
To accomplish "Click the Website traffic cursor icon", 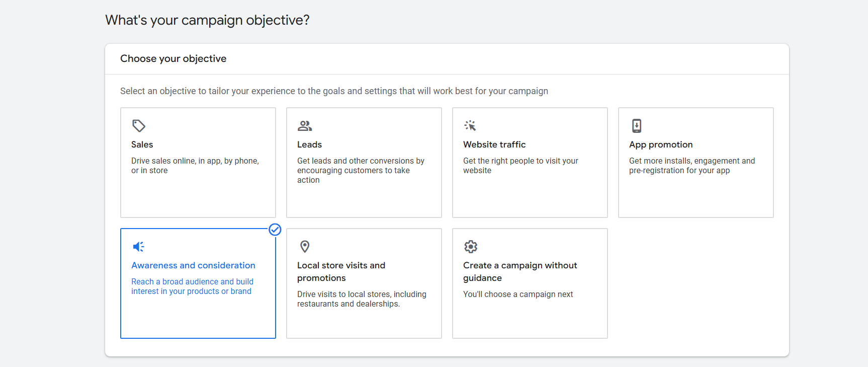I will (x=471, y=125).
